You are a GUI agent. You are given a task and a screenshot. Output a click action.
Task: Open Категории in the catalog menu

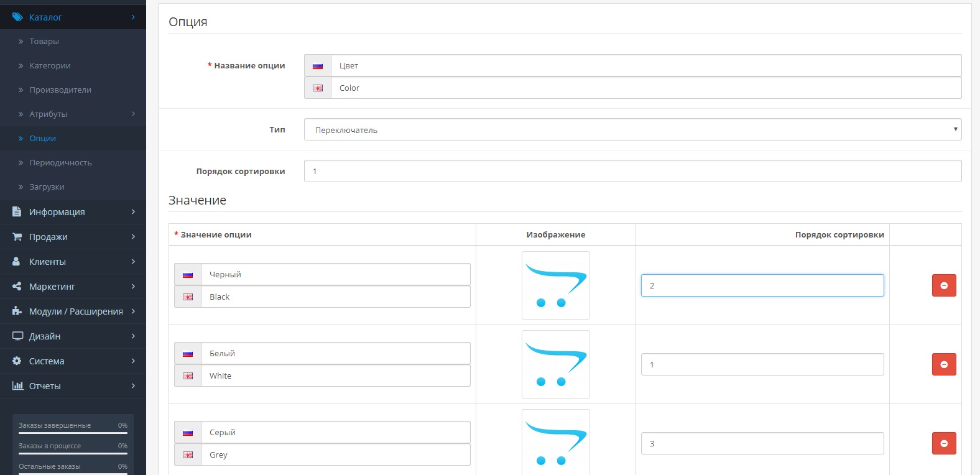(50, 66)
